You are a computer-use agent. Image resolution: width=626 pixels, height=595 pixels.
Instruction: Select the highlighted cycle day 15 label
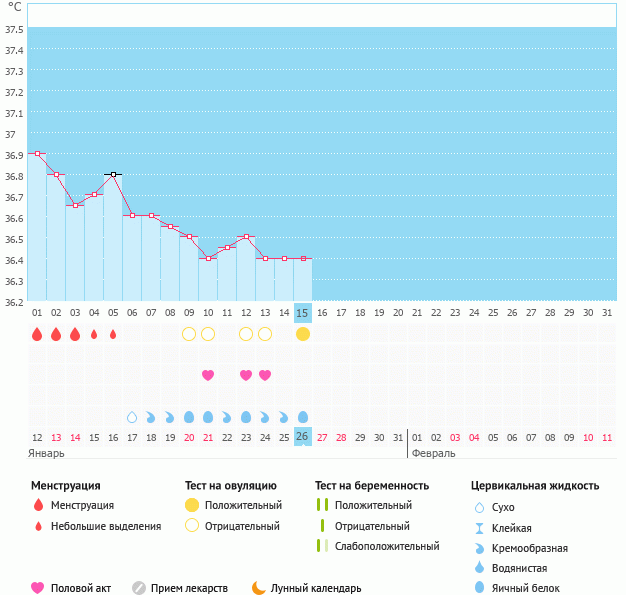click(x=303, y=313)
